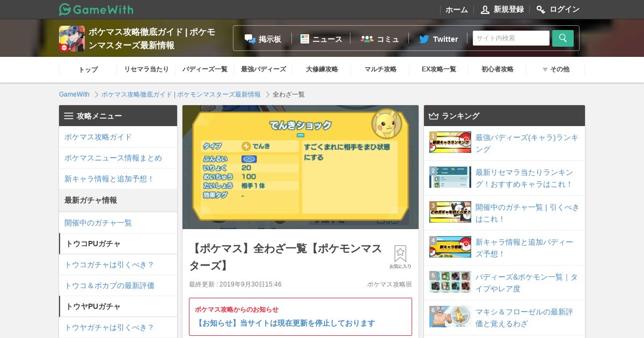The width and height of the screenshot is (644, 338).
Task: Open the 掲示板 bulletin board
Action: click(x=263, y=39)
